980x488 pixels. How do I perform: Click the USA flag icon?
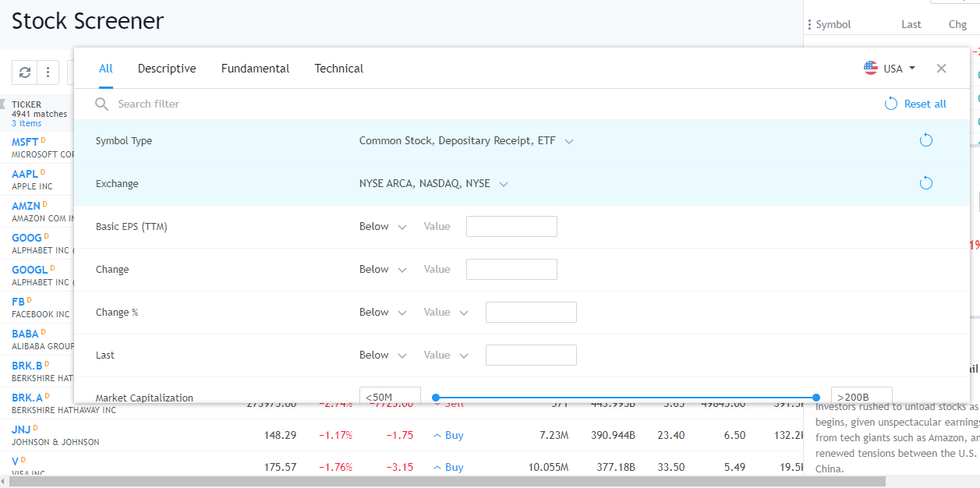coord(871,68)
